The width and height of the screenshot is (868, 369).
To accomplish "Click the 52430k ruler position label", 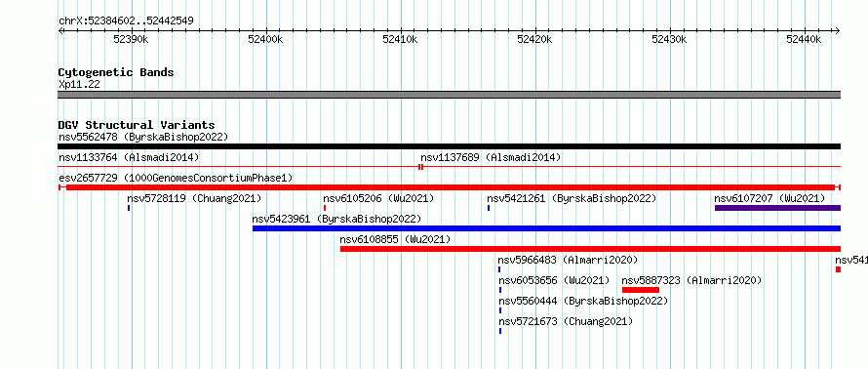I will tap(669, 39).
